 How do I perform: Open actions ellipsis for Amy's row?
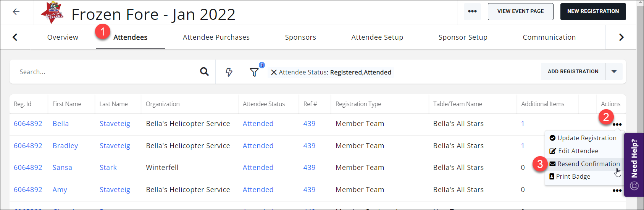point(617,191)
